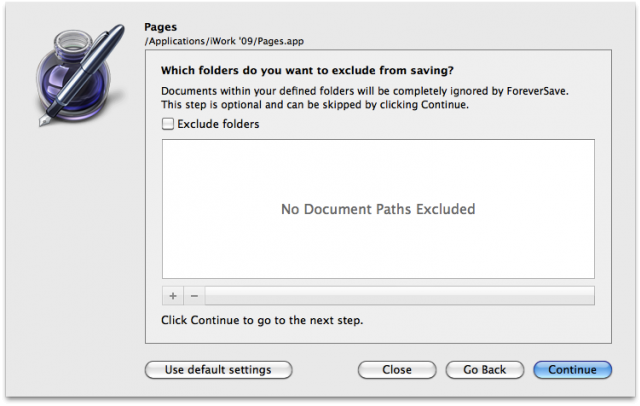Click the Click Continue instruction text
The height and width of the screenshot is (406, 640).
pyautogui.click(x=262, y=320)
